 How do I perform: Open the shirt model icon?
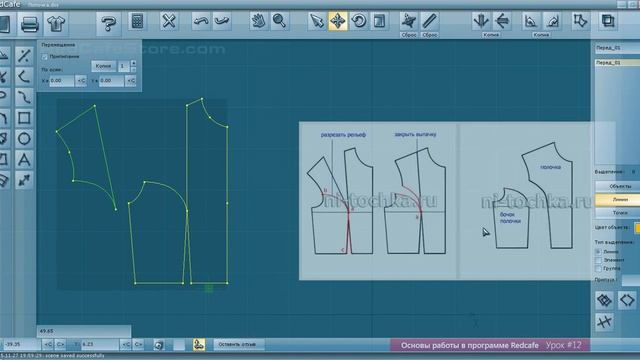click(x=56, y=23)
